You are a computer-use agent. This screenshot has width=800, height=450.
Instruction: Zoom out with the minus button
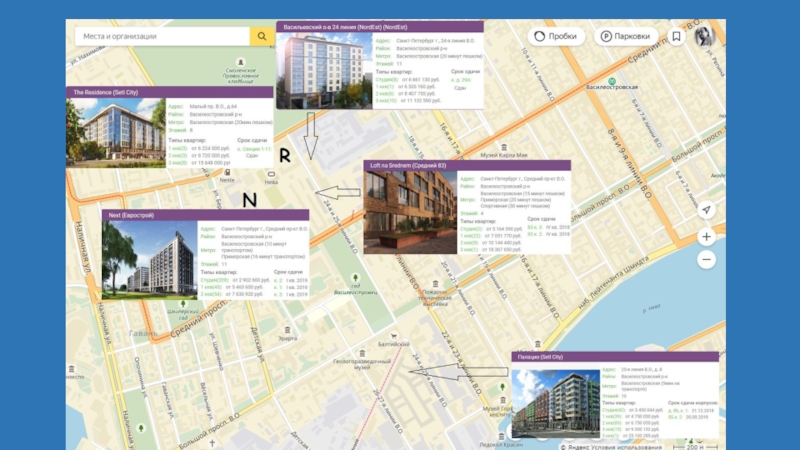coord(706,260)
